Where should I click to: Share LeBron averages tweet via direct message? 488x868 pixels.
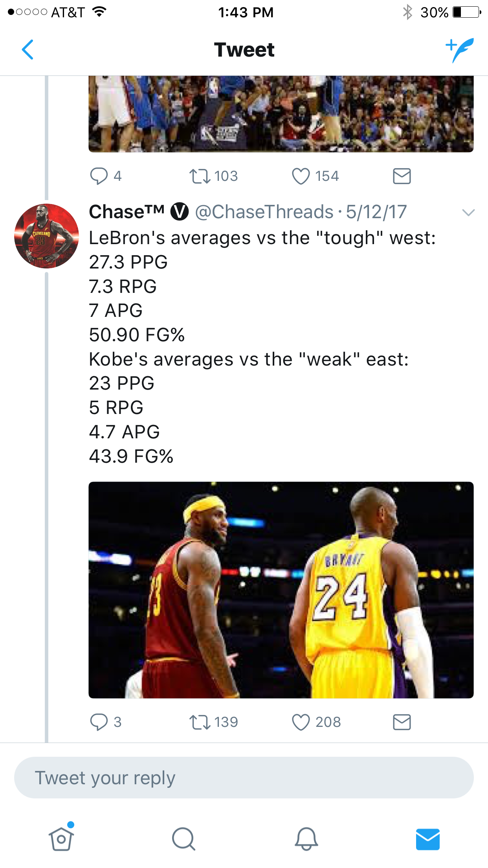point(402,722)
